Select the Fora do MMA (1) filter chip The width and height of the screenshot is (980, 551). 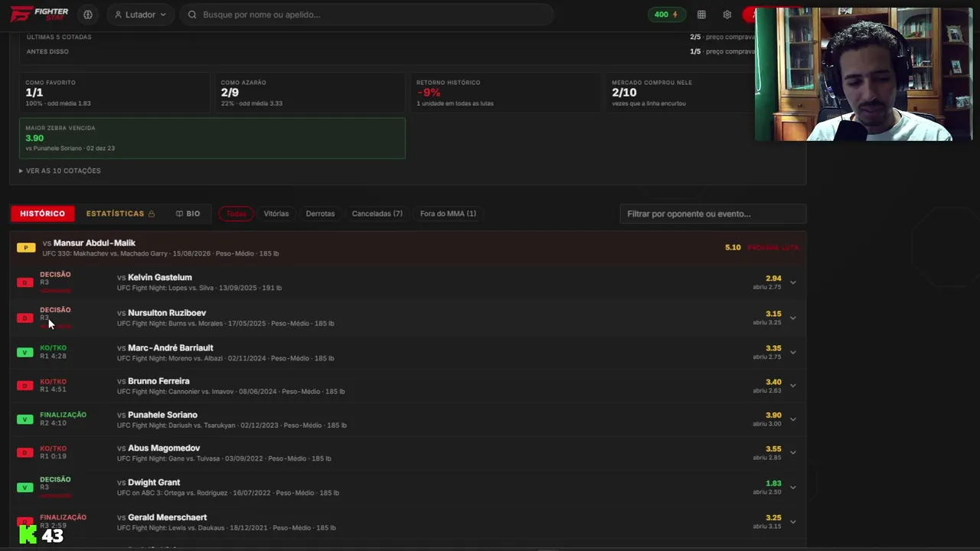448,214
